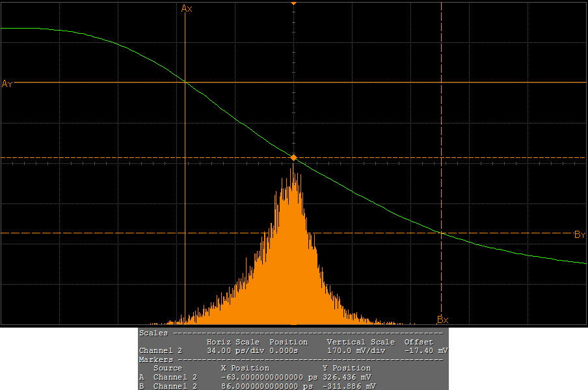The width and height of the screenshot is (588, 390).
Task: Click the orange trigger position triangle at top
Action: [293, 4]
